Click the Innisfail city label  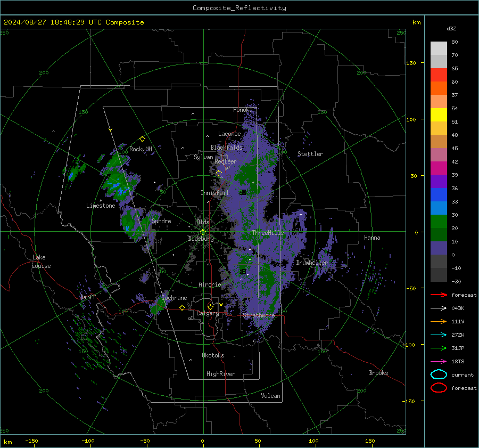[x=214, y=193]
